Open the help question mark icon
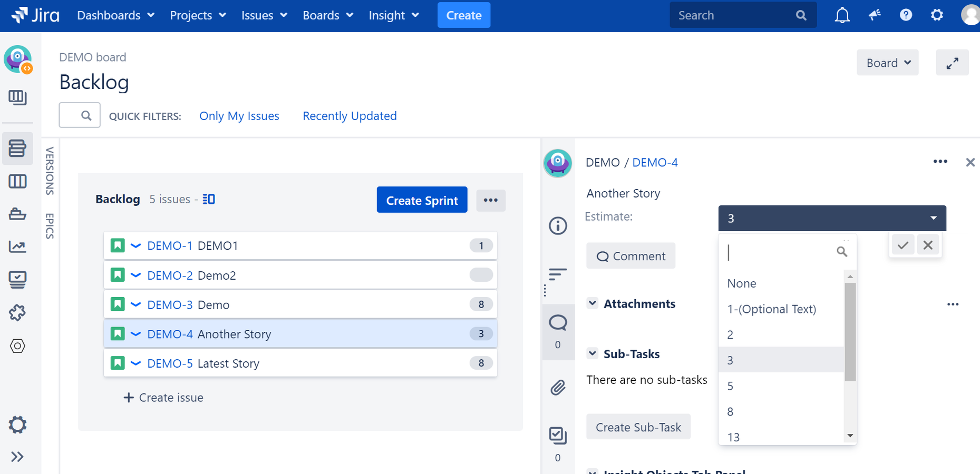Image resolution: width=980 pixels, height=474 pixels. [906, 15]
